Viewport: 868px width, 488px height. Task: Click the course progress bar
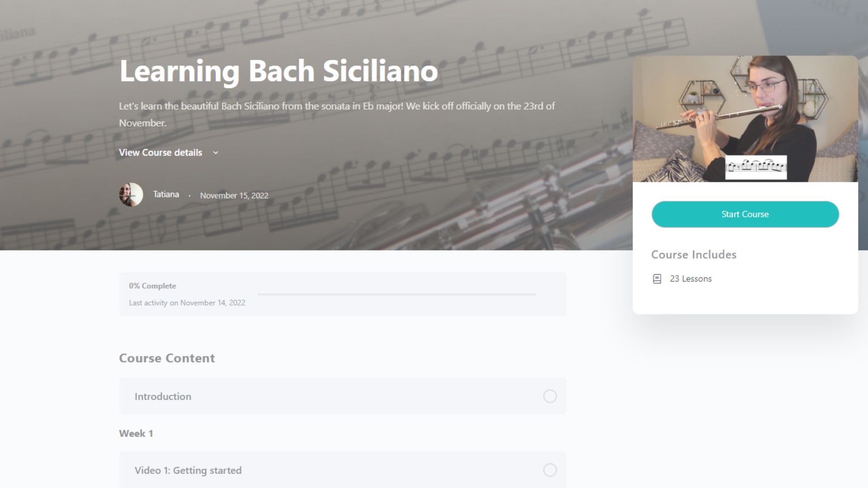pos(396,294)
